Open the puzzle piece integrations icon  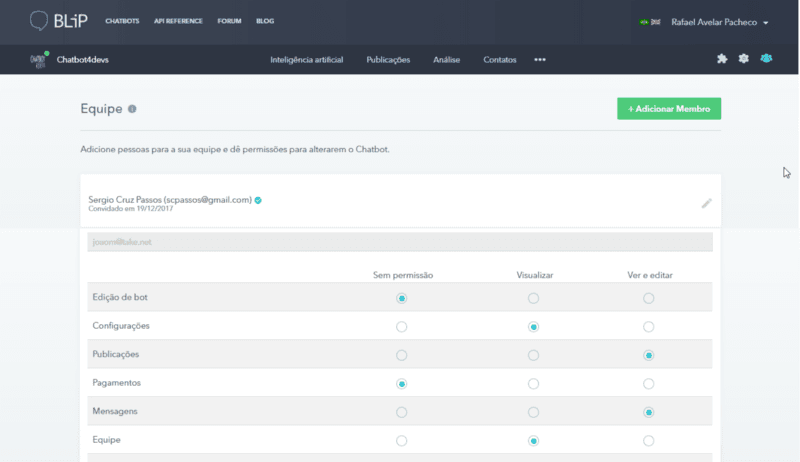point(722,59)
